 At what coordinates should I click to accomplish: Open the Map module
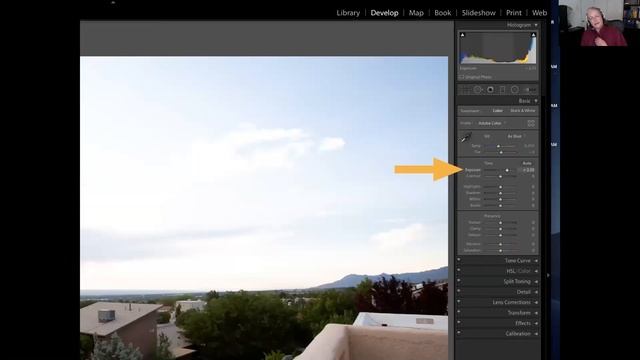point(416,13)
